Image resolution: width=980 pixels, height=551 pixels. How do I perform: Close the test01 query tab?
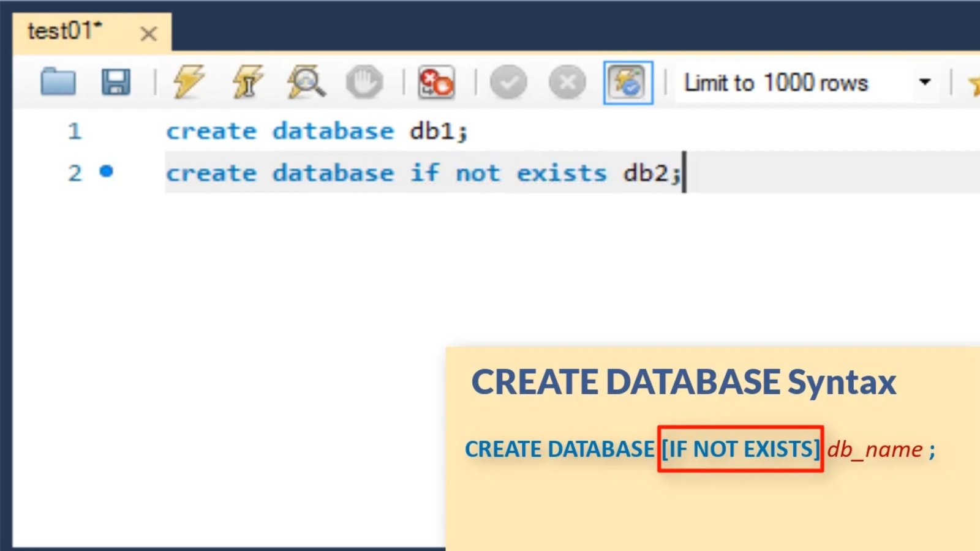pos(149,34)
